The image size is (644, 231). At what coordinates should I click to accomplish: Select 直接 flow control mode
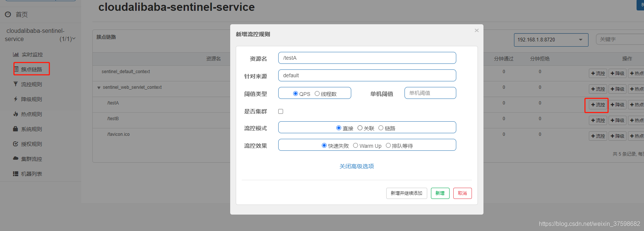[x=339, y=128]
